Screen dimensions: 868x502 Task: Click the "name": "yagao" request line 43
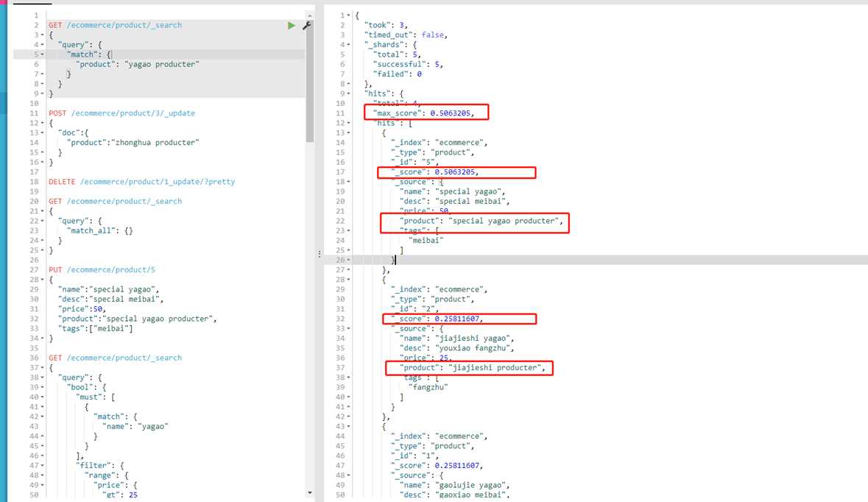tap(135, 427)
